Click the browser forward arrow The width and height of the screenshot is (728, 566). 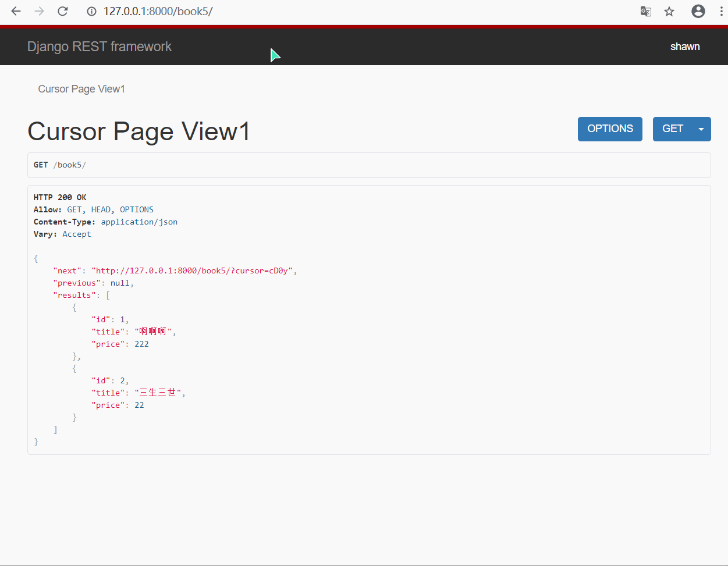[x=39, y=12]
